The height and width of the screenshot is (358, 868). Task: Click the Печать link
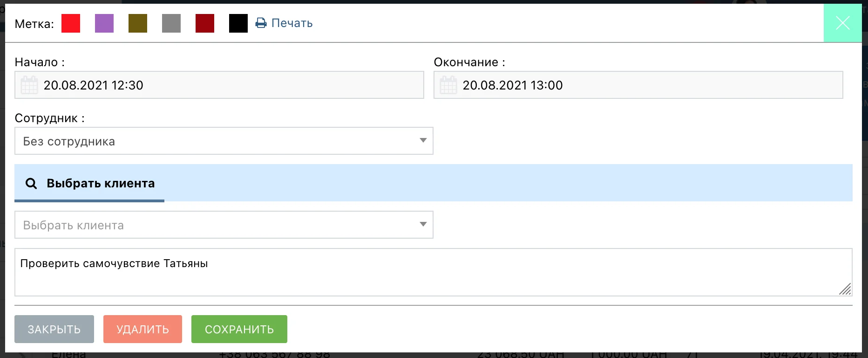click(x=292, y=23)
